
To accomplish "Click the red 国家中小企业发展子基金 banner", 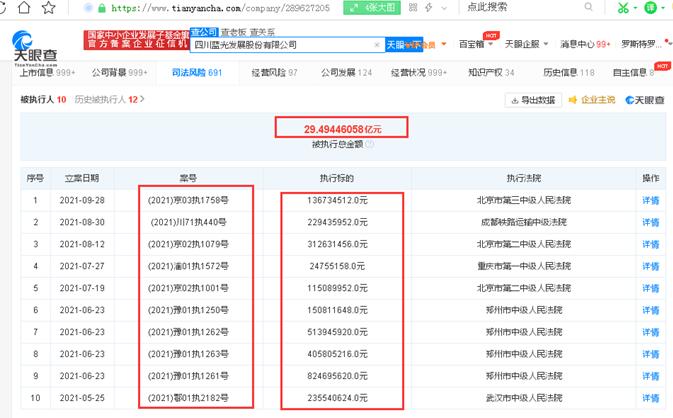I will pos(136,39).
